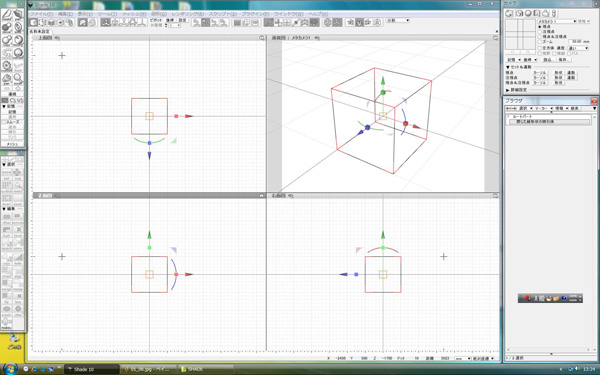Click the 形状 button in 視点＆注視点 row
The height and width of the screenshot is (375, 600).
tap(558, 83)
